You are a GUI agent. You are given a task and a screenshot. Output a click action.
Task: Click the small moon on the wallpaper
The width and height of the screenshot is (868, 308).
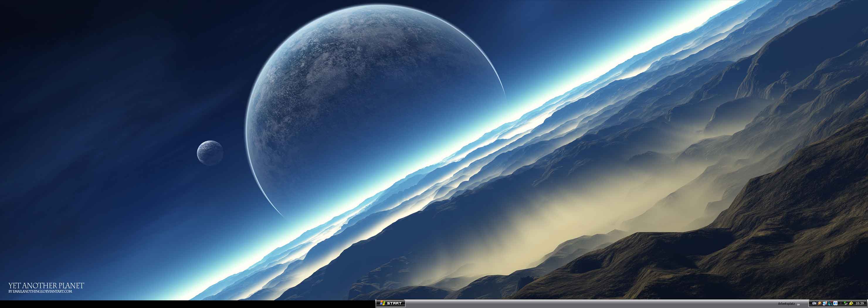(x=210, y=153)
